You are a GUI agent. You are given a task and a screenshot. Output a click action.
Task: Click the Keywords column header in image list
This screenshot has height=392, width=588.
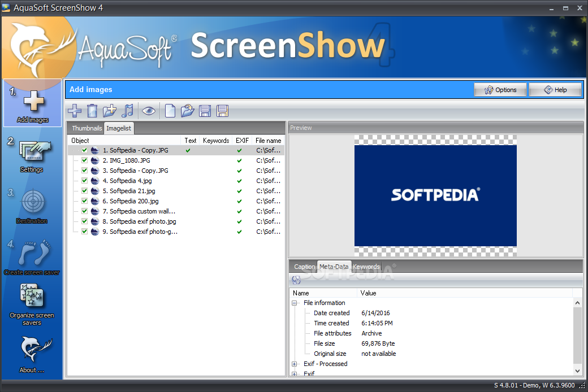(216, 141)
